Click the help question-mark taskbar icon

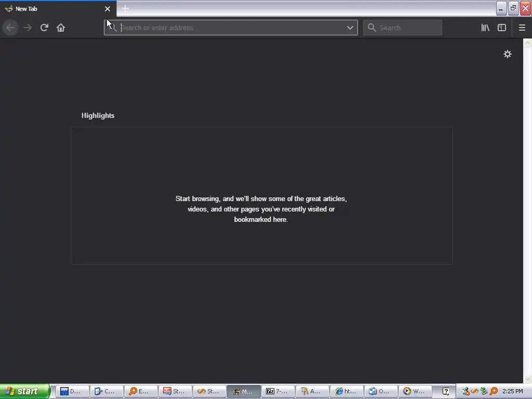(x=446, y=391)
